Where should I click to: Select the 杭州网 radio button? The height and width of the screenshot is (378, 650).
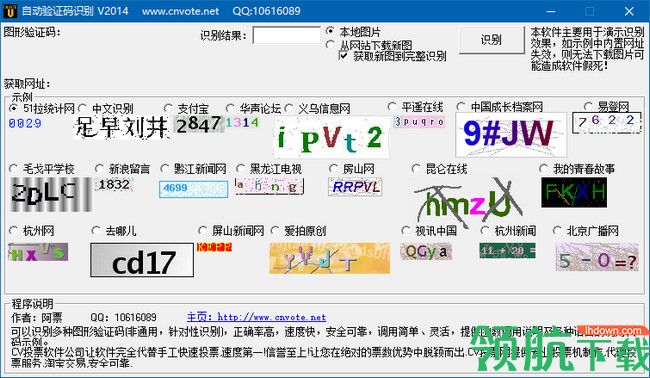coord(13,230)
